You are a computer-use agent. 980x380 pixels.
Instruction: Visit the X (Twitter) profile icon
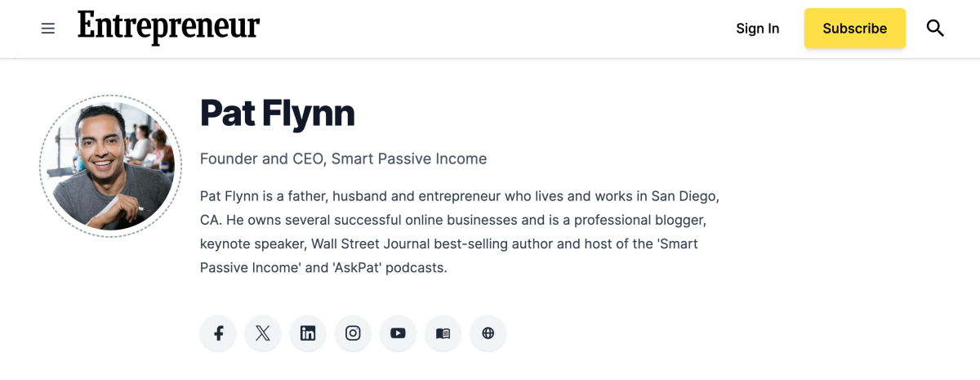point(263,333)
